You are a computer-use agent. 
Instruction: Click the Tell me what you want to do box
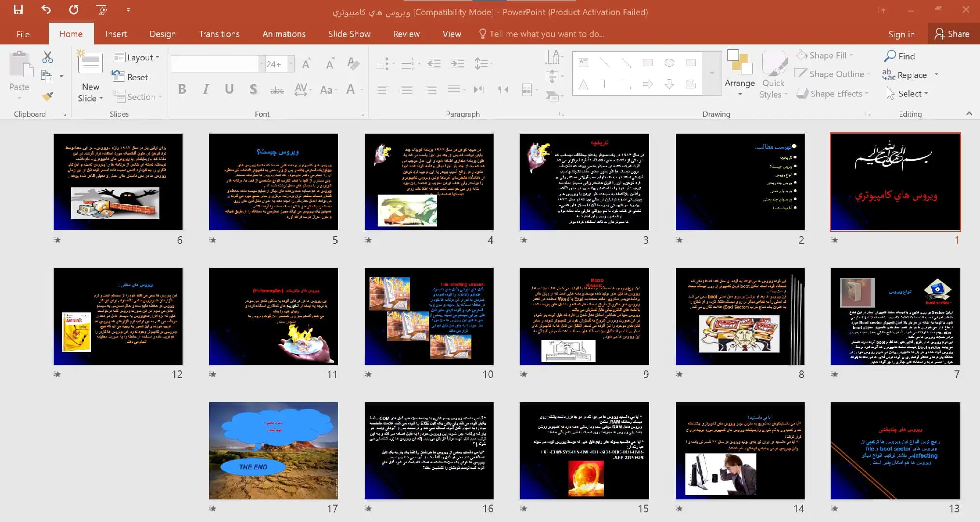pyautogui.click(x=541, y=34)
